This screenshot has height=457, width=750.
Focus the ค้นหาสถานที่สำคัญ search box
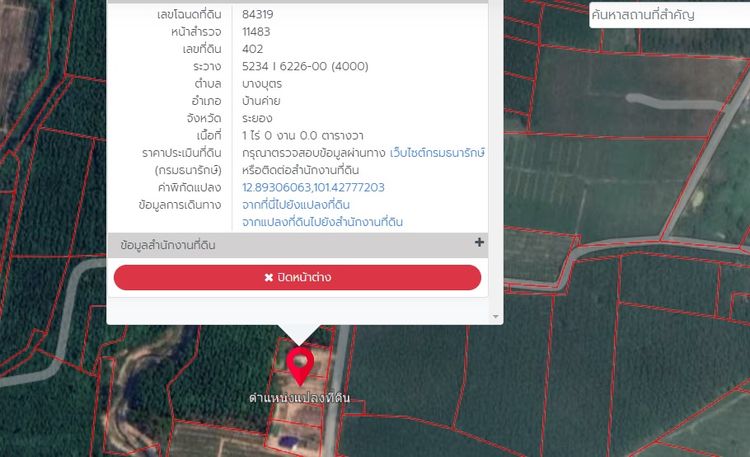click(668, 15)
